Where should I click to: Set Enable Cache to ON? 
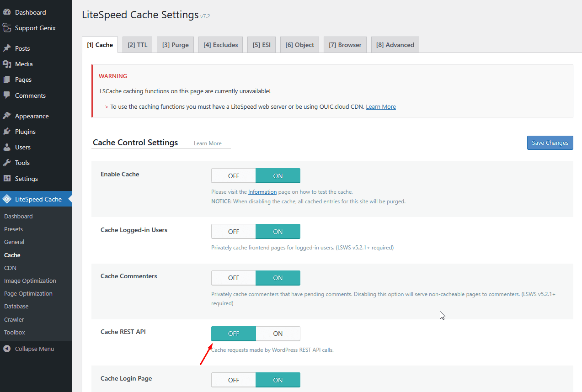click(278, 176)
